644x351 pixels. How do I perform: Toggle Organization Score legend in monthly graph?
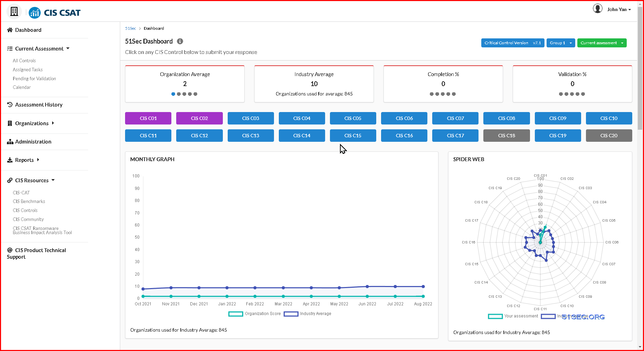255,314
